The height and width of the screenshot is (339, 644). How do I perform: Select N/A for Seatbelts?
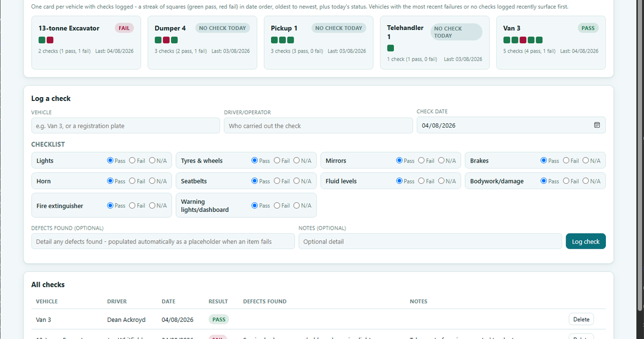coord(297,181)
